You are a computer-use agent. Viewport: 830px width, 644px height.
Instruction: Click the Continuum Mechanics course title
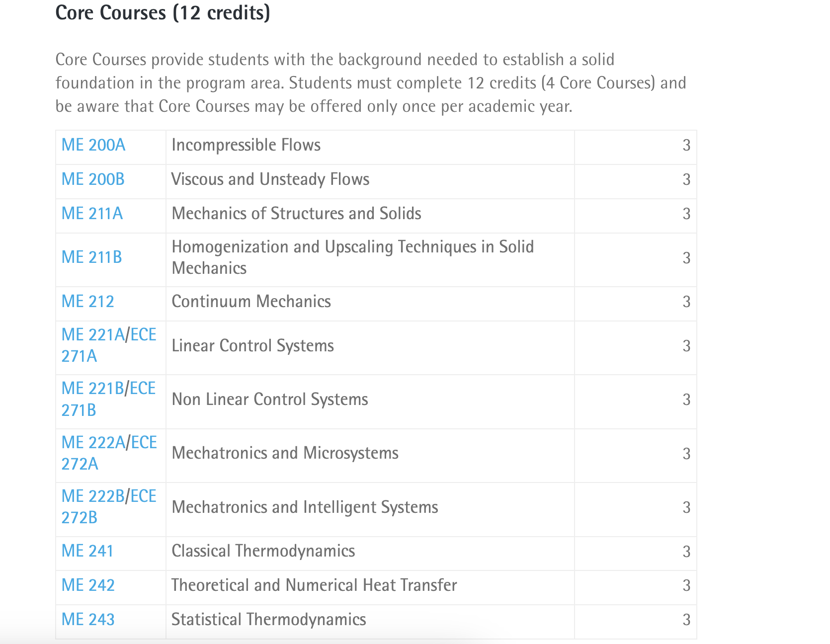[251, 302]
